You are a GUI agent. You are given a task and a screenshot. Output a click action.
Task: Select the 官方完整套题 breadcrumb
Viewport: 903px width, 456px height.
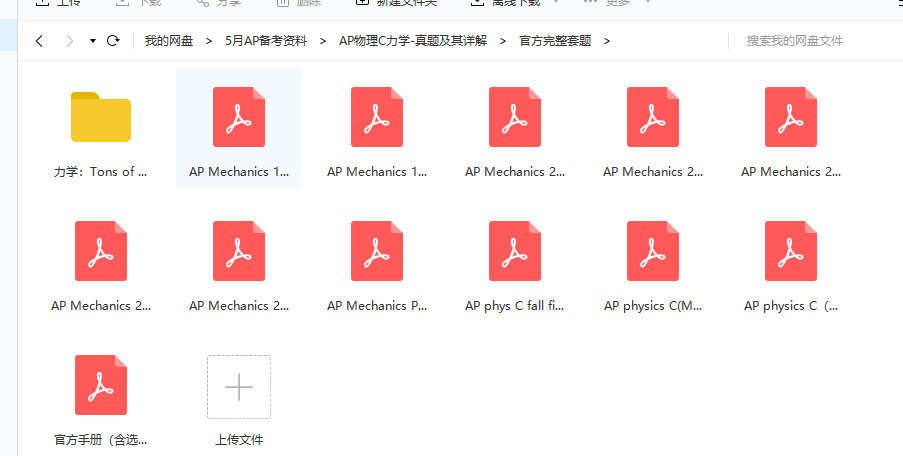(555, 41)
